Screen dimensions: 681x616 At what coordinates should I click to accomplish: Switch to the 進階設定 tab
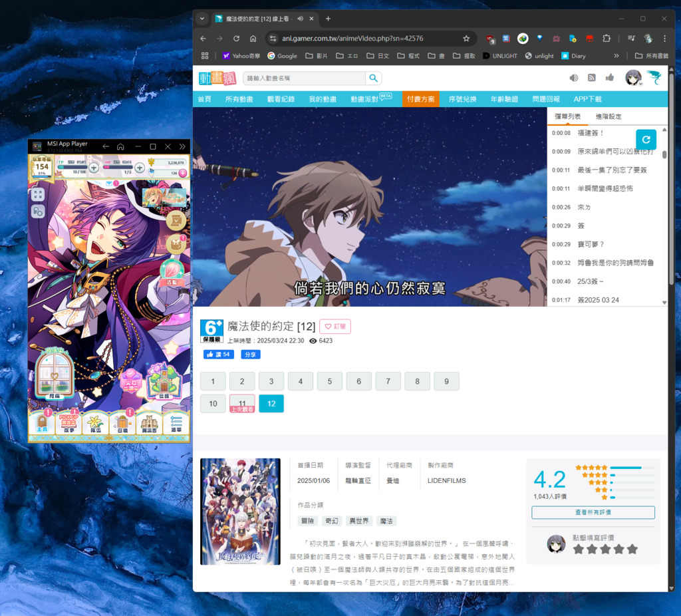pos(608,116)
